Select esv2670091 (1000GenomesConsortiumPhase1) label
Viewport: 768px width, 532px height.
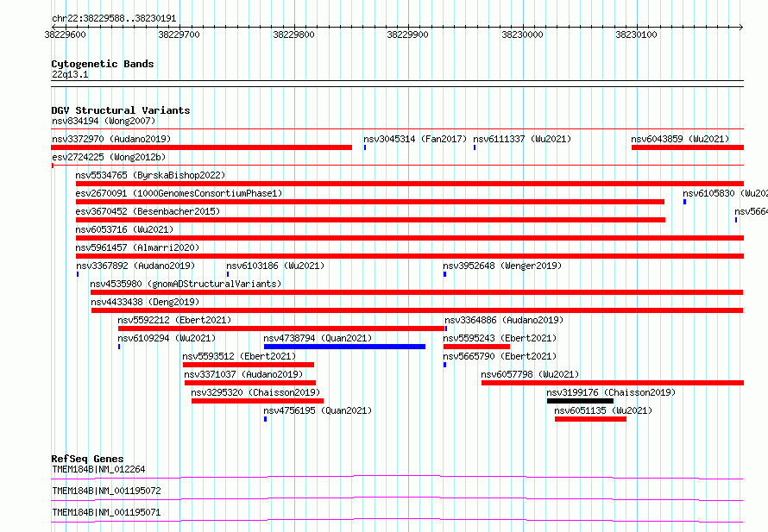point(179,193)
